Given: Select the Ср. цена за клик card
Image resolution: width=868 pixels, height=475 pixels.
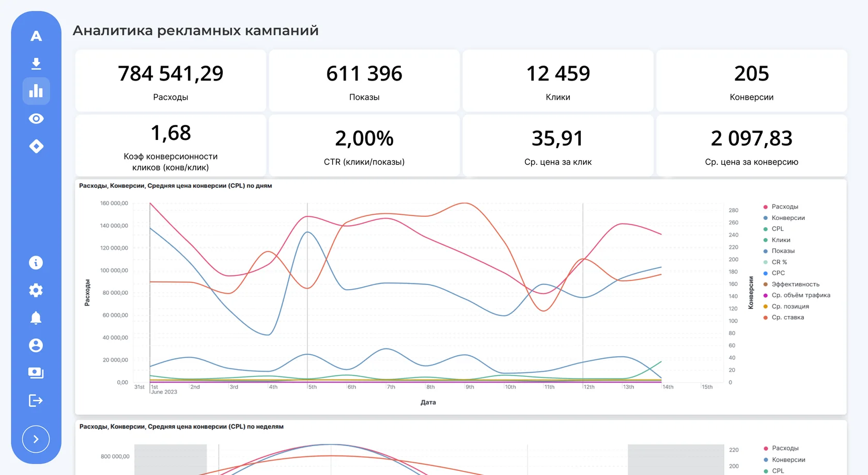Looking at the screenshot, I should 558,146.
